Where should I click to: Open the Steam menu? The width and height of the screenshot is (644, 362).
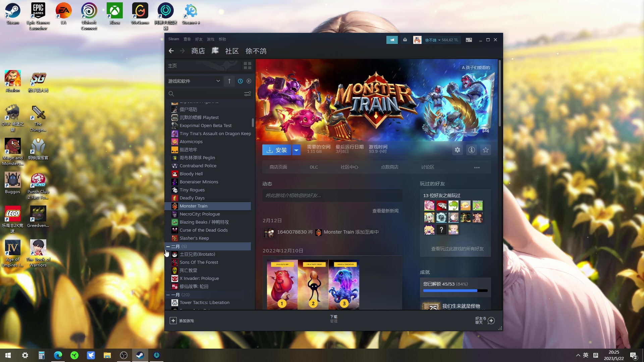pos(174,39)
